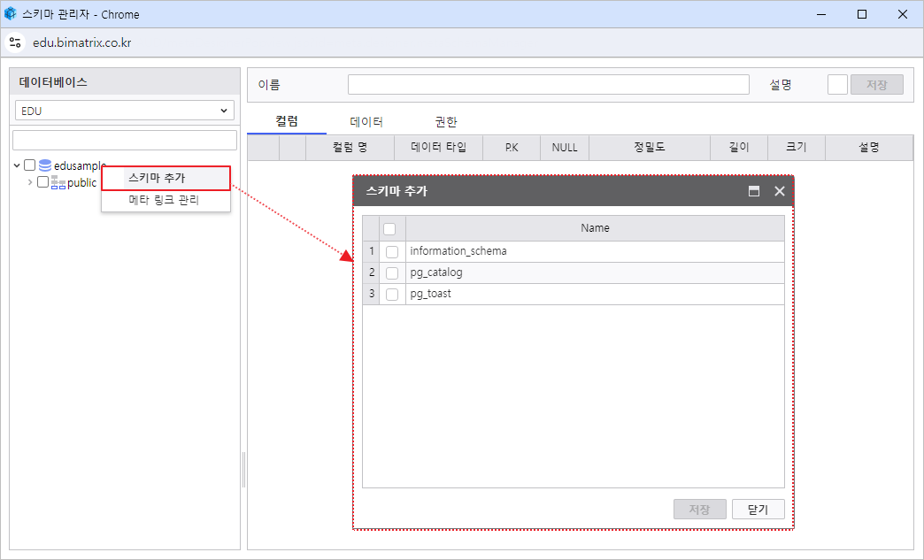Click the public schema icon
Image resolution: width=924 pixels, height=560 pixels.
pyautogui.click(x=58, y=182)
